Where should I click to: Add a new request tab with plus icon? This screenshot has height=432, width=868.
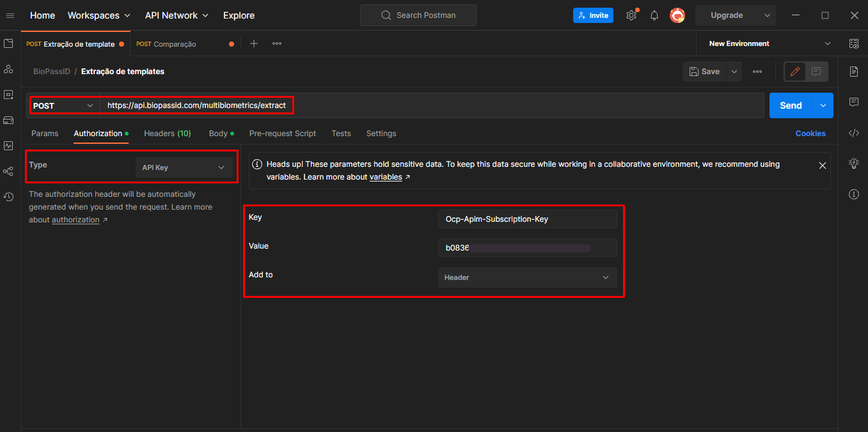[x=254, y=43]
